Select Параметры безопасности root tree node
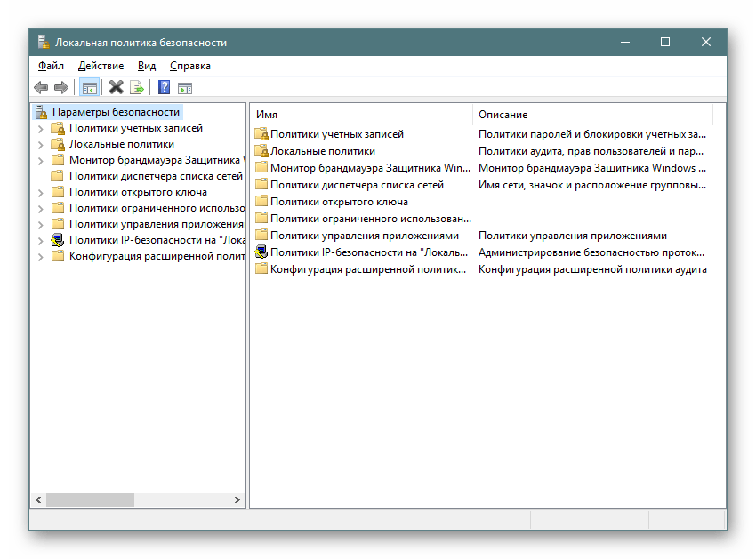The height and width of the screenshot is (559, 756). [116, 112]
